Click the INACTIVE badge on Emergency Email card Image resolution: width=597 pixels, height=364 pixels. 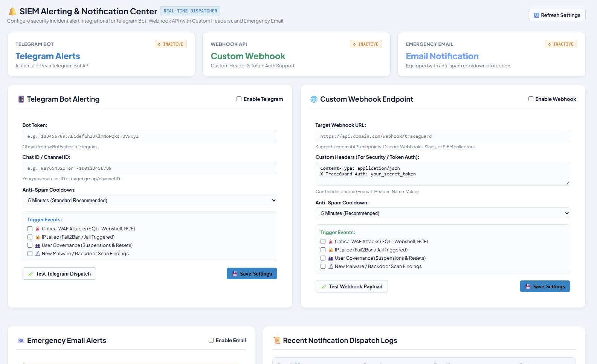click(561, 44)
